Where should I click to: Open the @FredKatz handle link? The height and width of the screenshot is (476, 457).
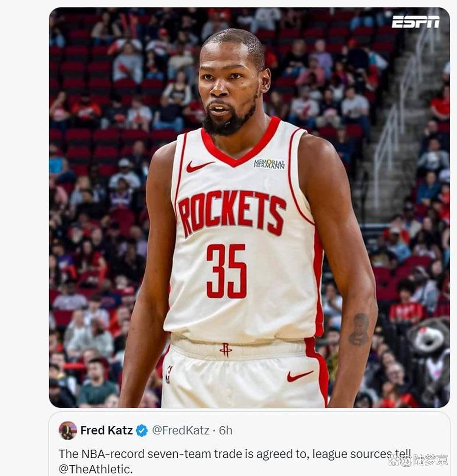click(180, 430)
